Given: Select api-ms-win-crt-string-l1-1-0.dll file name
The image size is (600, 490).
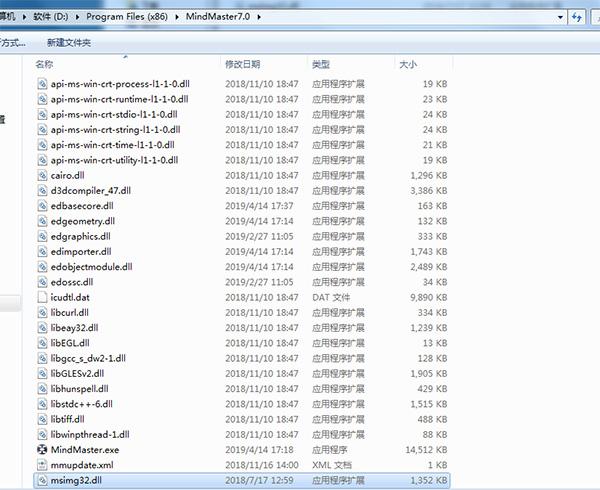Looking at the screenshot, I should point(116,130).
